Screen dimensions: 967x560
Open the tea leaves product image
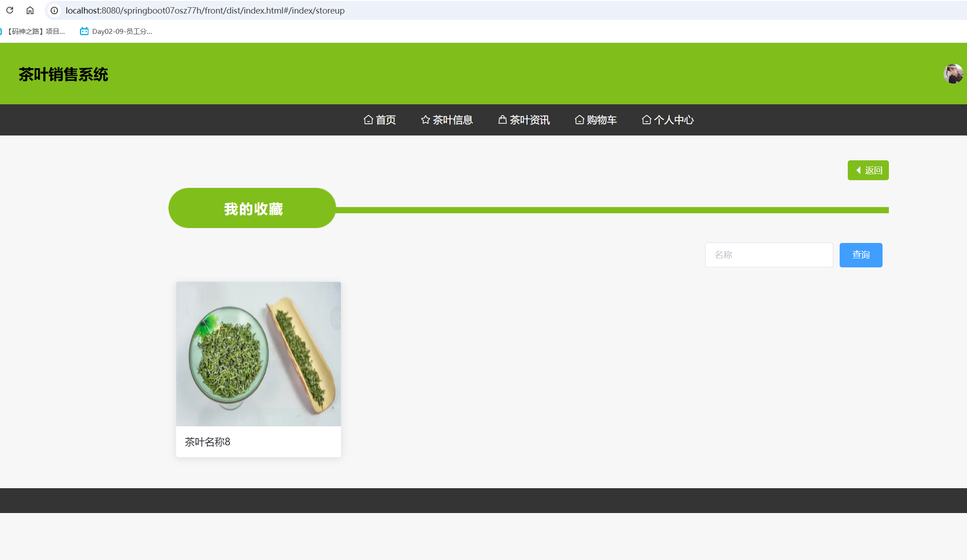tap(258, 354)
